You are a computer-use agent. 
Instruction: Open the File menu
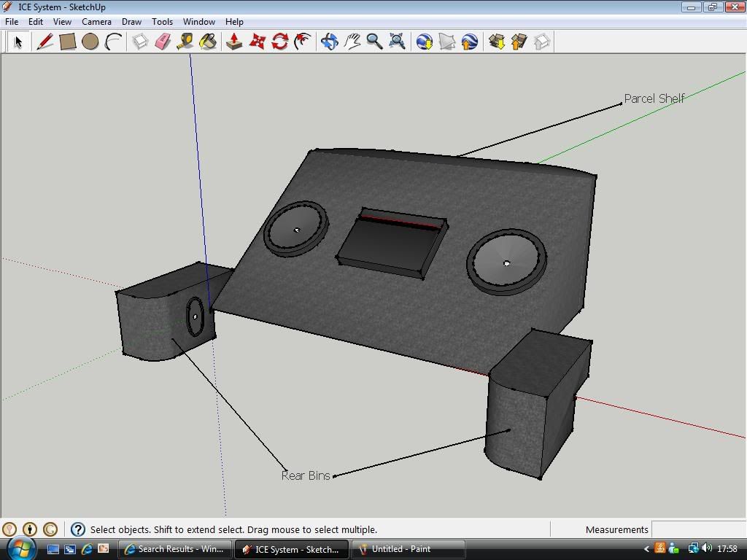coord(12,22)
